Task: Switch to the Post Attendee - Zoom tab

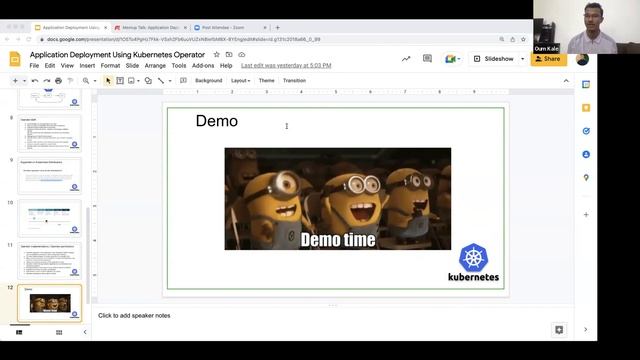Action: click(230, 28)
